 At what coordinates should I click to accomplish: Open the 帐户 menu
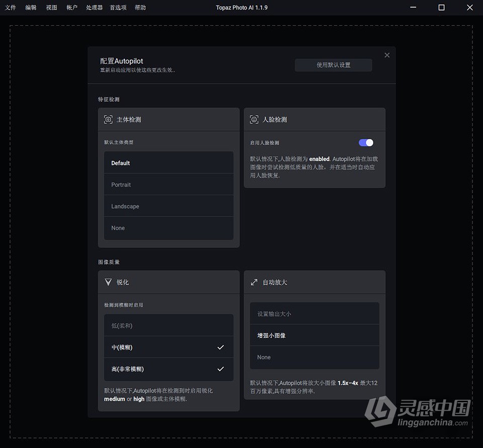pyautogui.click(x=72, y=8)
